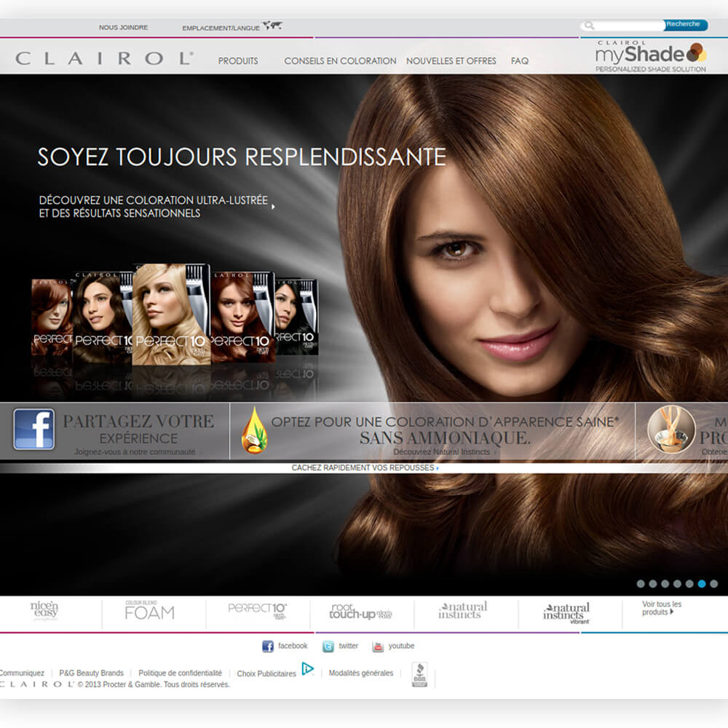Click the search magnifier icon

click(x=589, y=25)
